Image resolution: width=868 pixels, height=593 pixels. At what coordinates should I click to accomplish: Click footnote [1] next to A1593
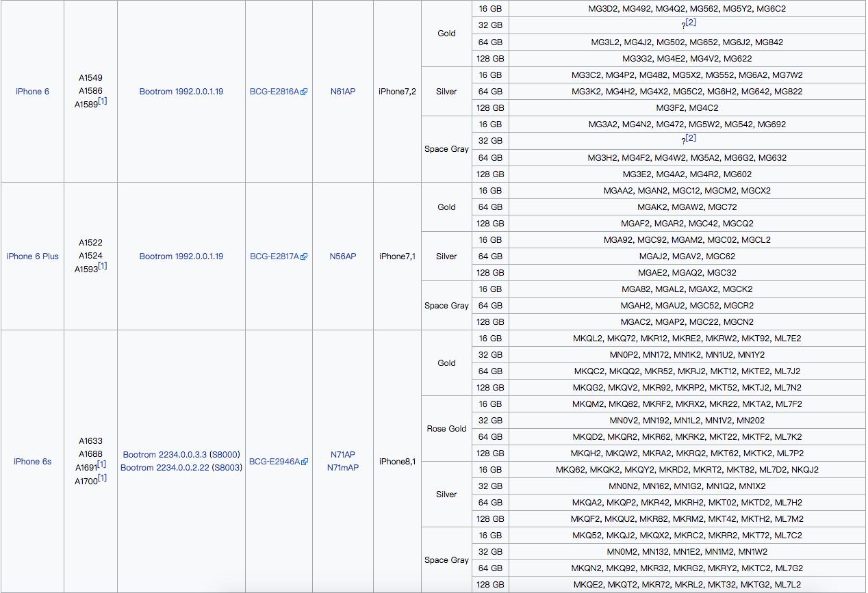pos(102,266)
